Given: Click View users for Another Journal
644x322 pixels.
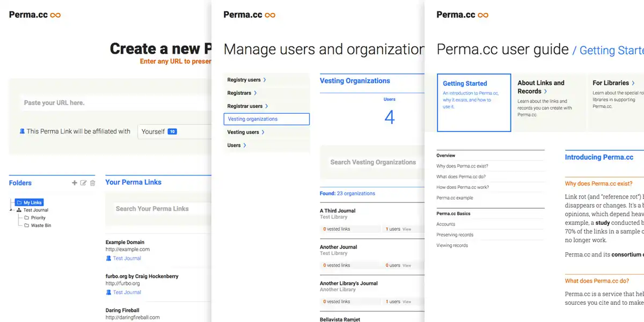Looking at the screenshot, I should pyautogui.click(x=407, y=265).
